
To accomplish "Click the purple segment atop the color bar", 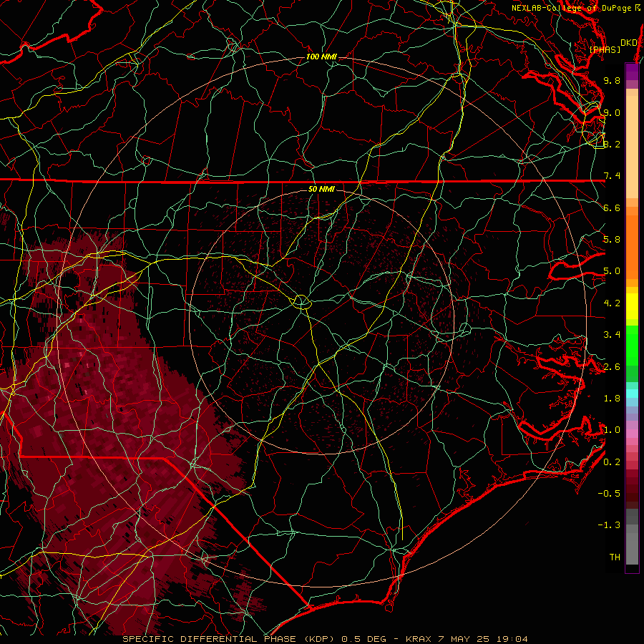I will 632,72.
